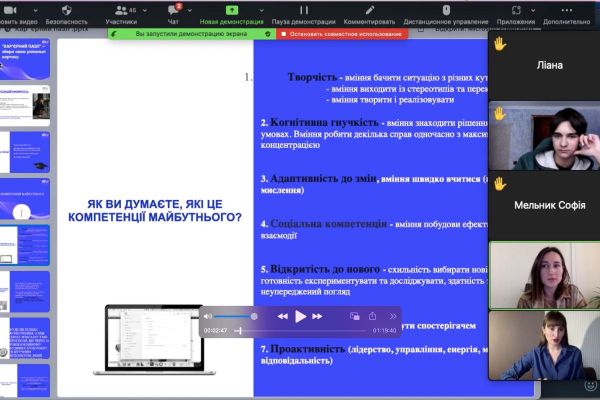Toggle the Включить видео camera button

[x=18, y=9]
